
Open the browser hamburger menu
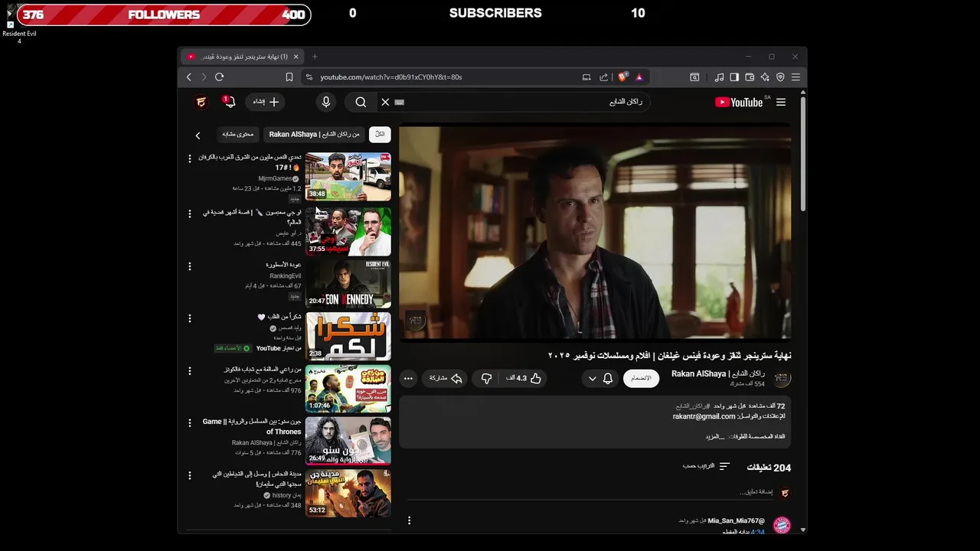click(x=795, y=77)
